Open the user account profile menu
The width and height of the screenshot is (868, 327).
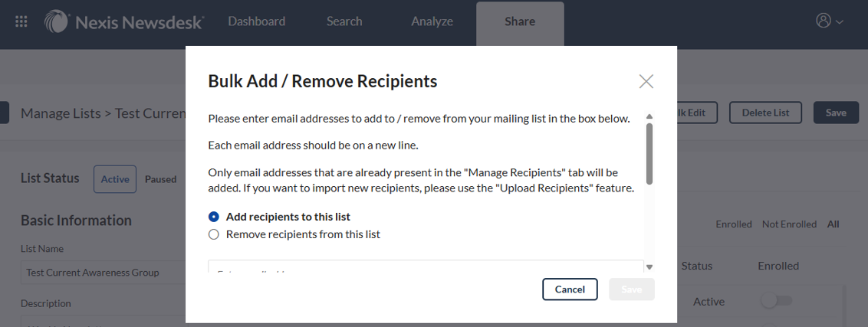point(830,21)
